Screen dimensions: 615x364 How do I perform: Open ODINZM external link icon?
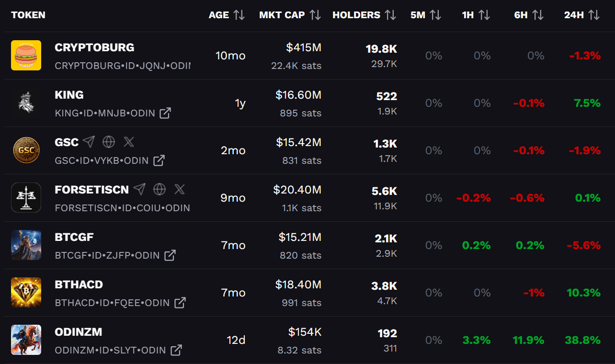(176, 350)
